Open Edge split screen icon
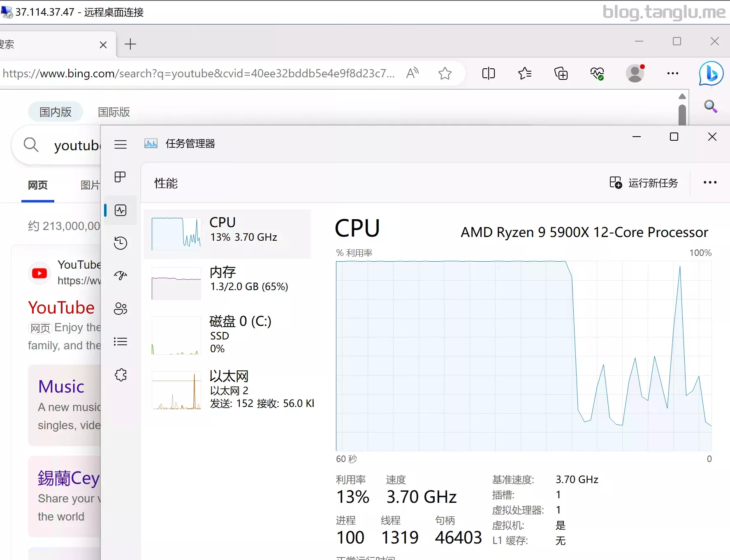 point(488,74)
